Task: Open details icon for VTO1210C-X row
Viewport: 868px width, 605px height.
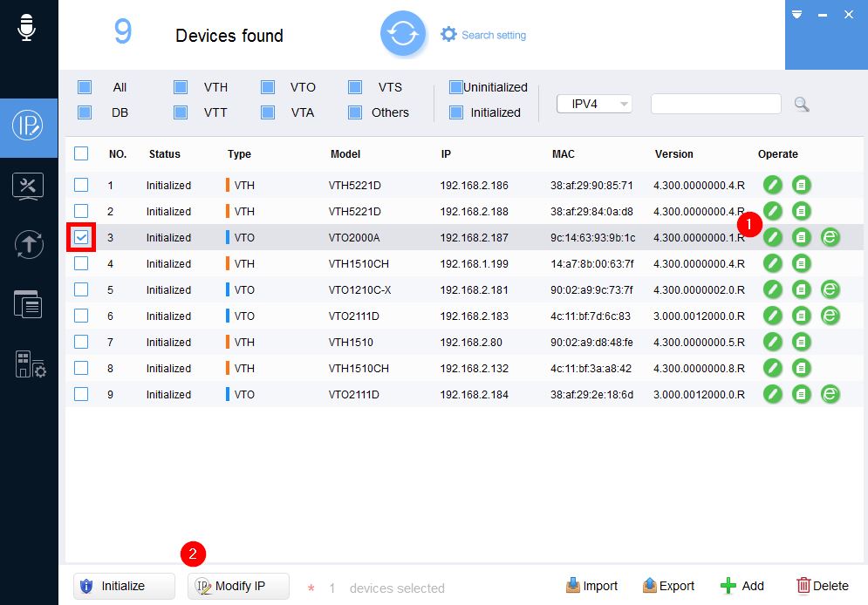Action: [x=801, y=289]
